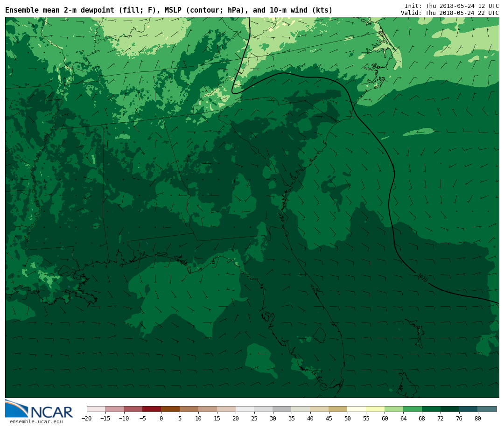Click the -20 colorbar tick label
This screenshot has width=504, height=427.
click(x=87, y=419)
